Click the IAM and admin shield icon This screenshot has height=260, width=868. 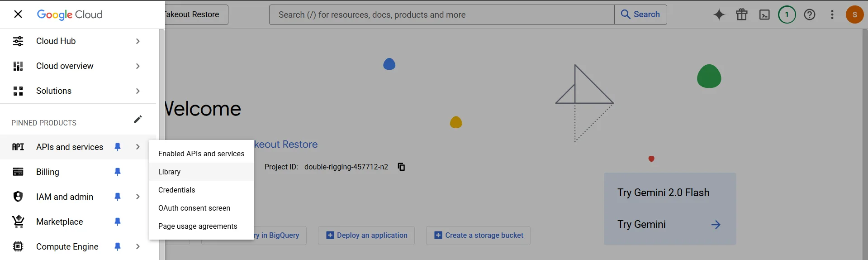[18, 197]
